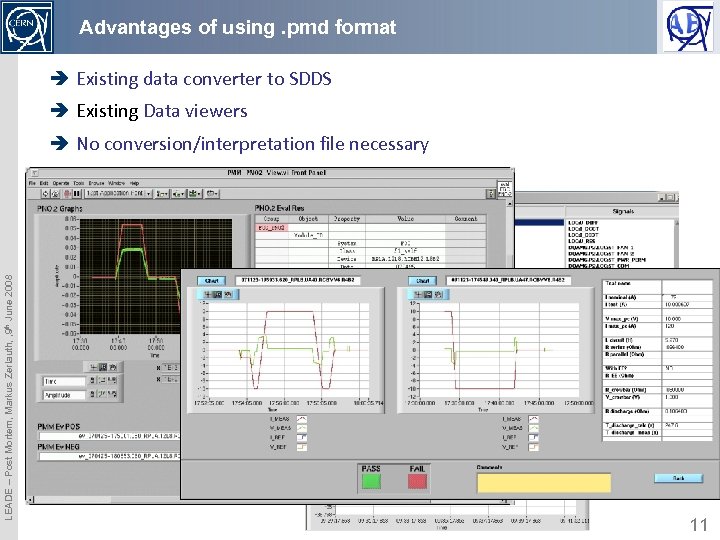Select pan tool in left chart palette
720x540 pixels.
(228, 294)
